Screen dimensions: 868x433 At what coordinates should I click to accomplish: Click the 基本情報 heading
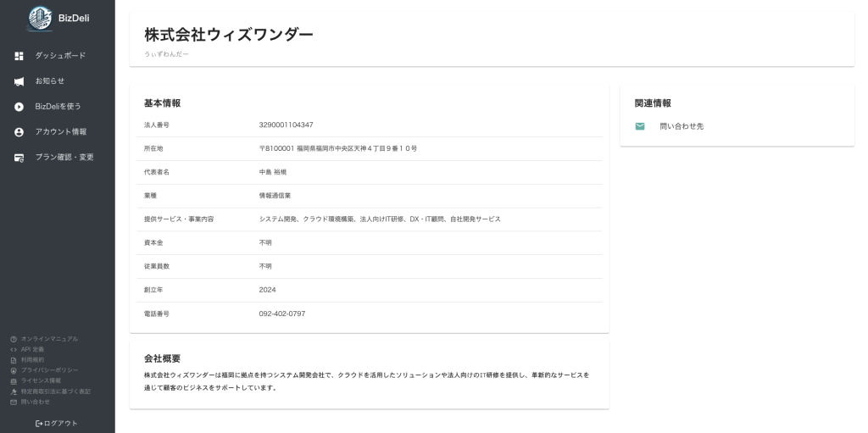[162, 103]
